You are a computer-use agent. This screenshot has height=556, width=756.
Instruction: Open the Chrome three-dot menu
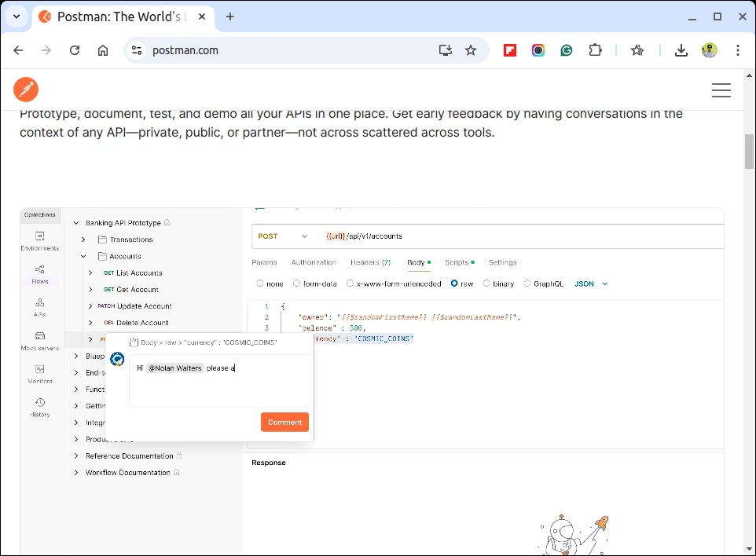pos(738,50)
